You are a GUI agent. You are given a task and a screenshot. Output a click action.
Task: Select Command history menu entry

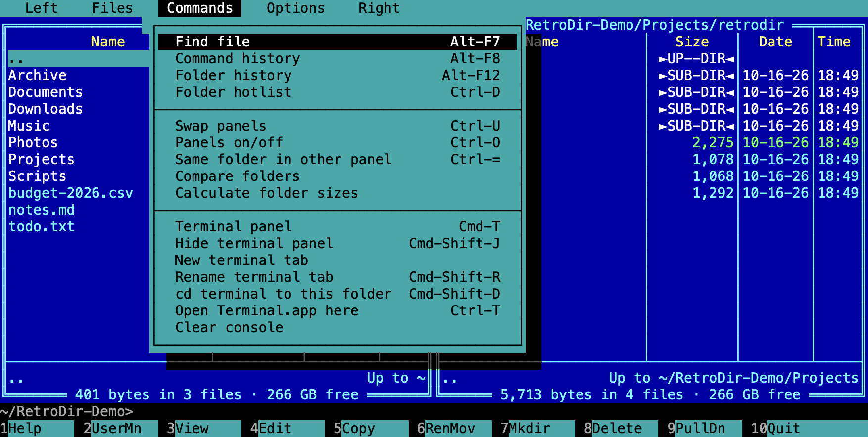click(338, 59)
